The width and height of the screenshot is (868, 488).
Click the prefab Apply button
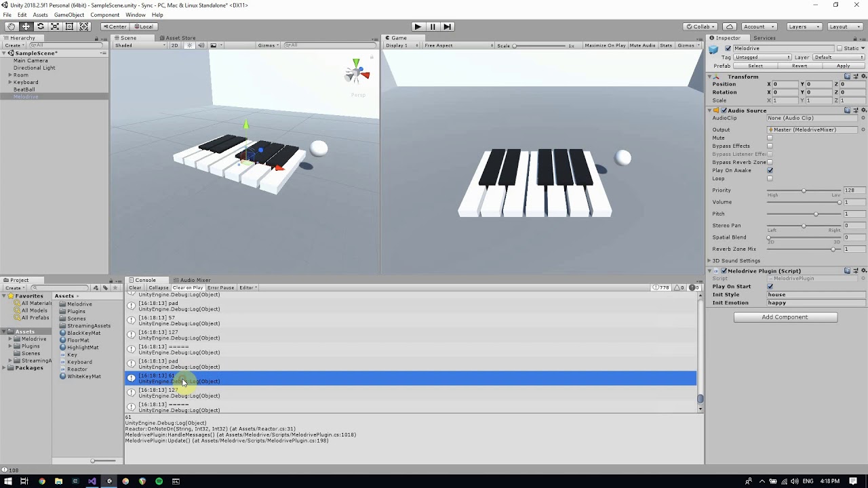(x=844, y=66)
